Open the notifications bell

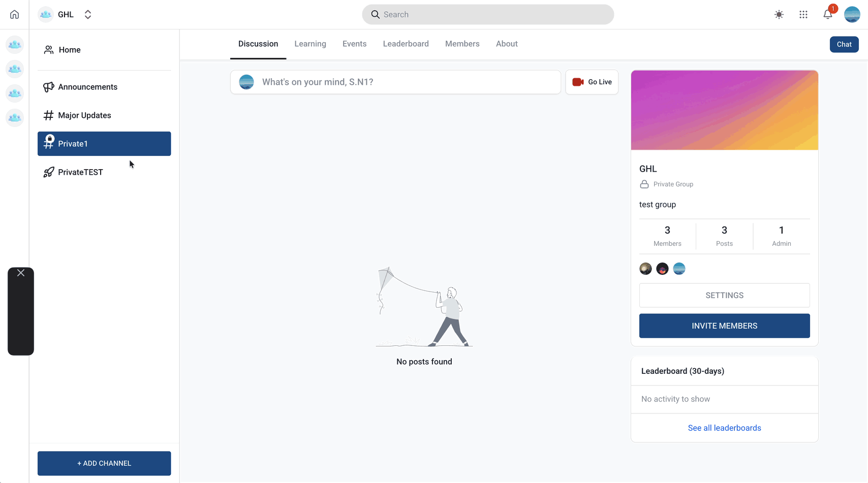click(x=828, y=14)
